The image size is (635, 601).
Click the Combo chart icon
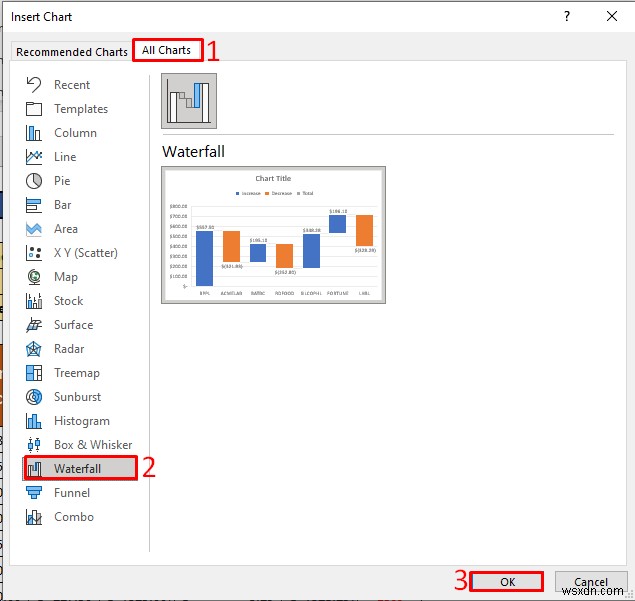(x=34, y=517)
